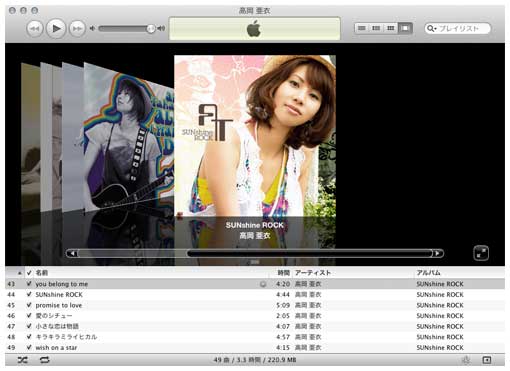Click the artist name in row 44
Screen dimensions: 510x371
[x=308, y=295]
